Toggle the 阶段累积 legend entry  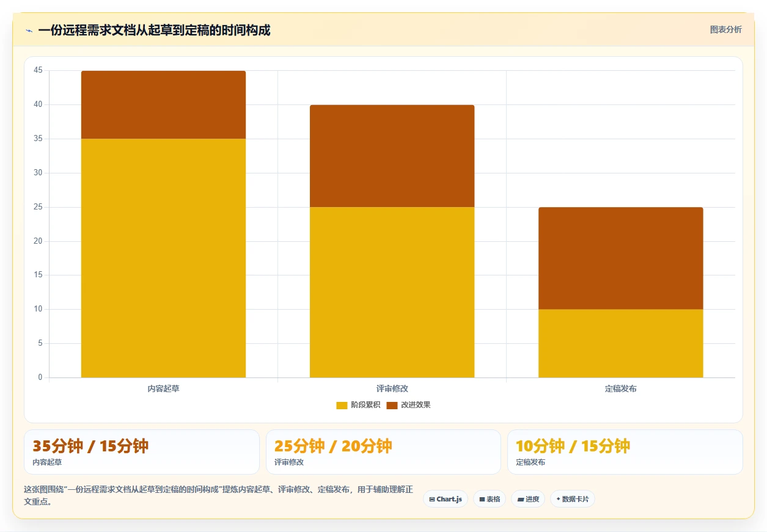[358, 405]
